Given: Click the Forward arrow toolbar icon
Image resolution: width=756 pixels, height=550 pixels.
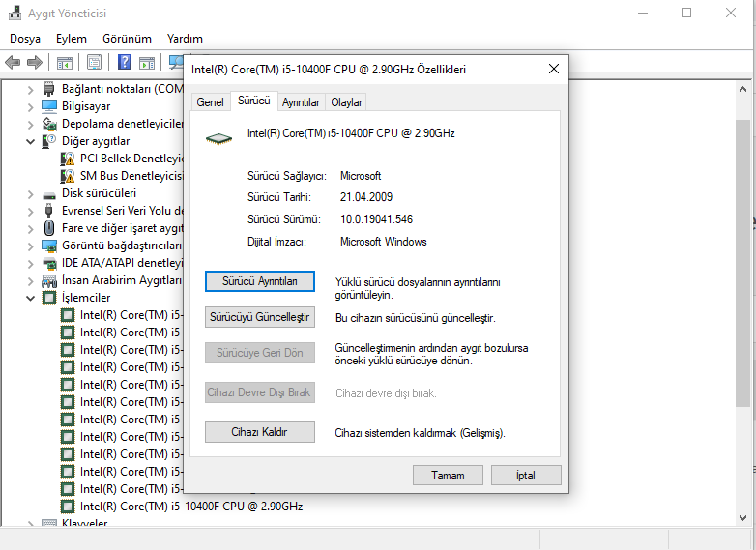Looking at the screenshot, I should (x=34, y=62).
